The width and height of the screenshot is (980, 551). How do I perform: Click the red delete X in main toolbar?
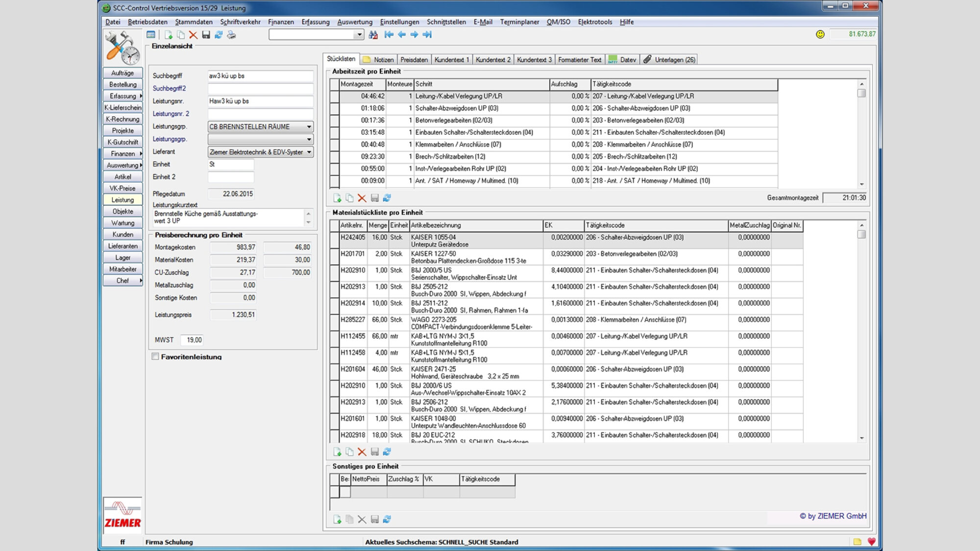click(x=193, y=34)
